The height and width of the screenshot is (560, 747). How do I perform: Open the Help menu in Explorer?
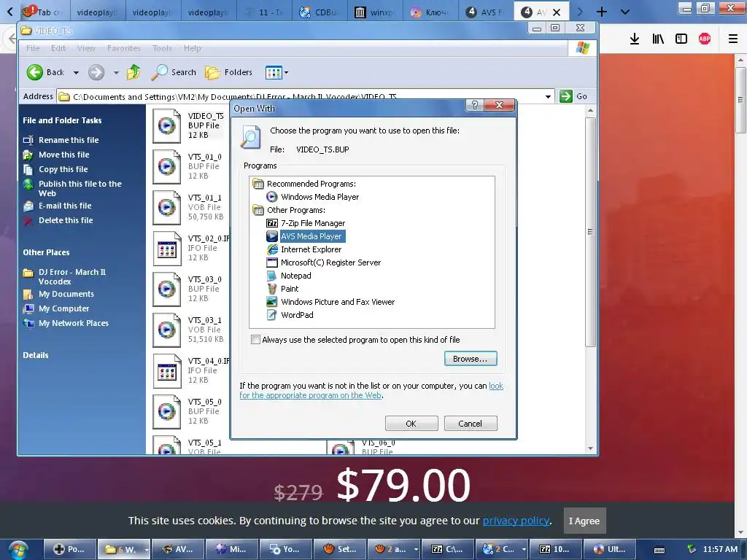pos(193,48)
